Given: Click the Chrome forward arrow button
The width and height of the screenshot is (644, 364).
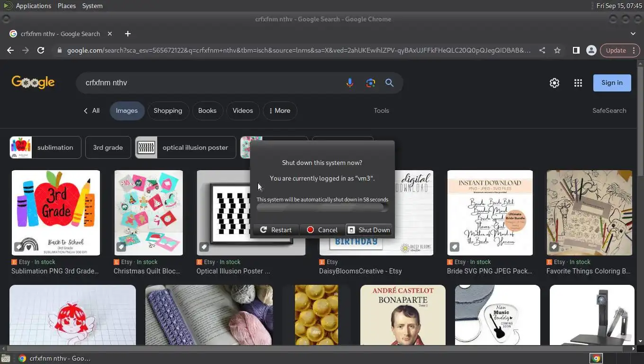Looking at the screenshot, I should [x=26, y=50].
